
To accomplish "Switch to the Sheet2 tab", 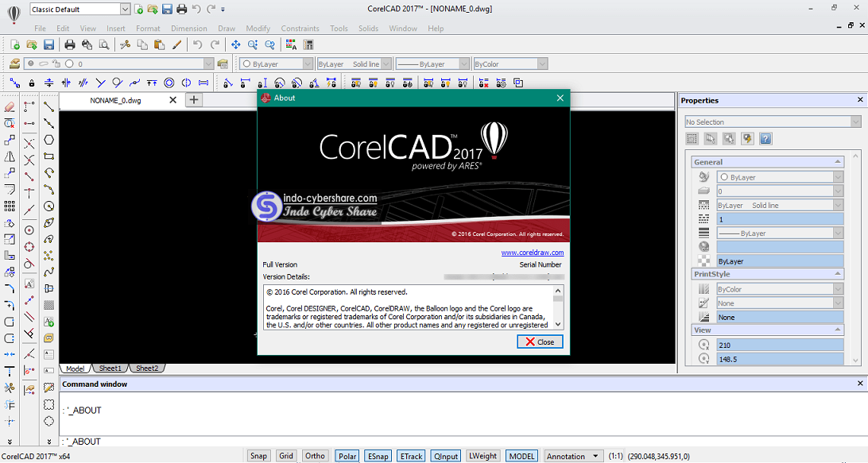I will pyautogui.click(x=147, y=368).
